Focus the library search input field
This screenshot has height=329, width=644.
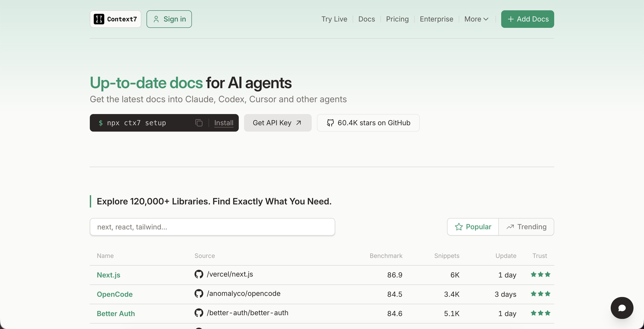(212, 227)
